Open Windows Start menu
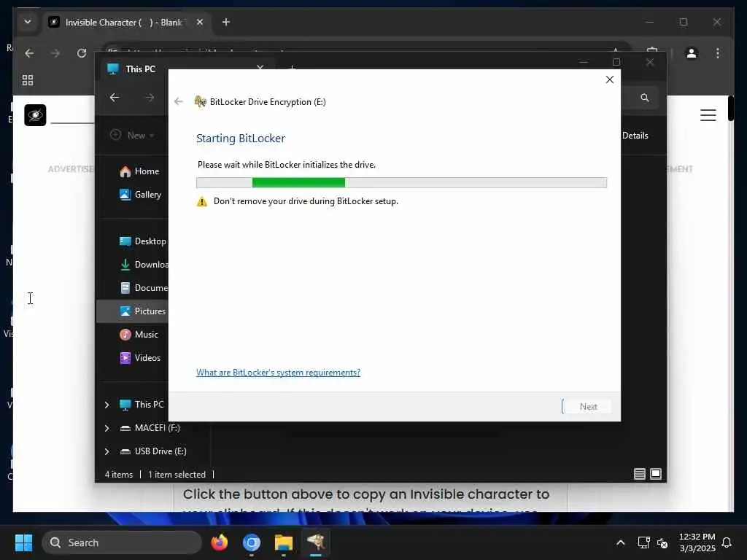 click(23, 542)
